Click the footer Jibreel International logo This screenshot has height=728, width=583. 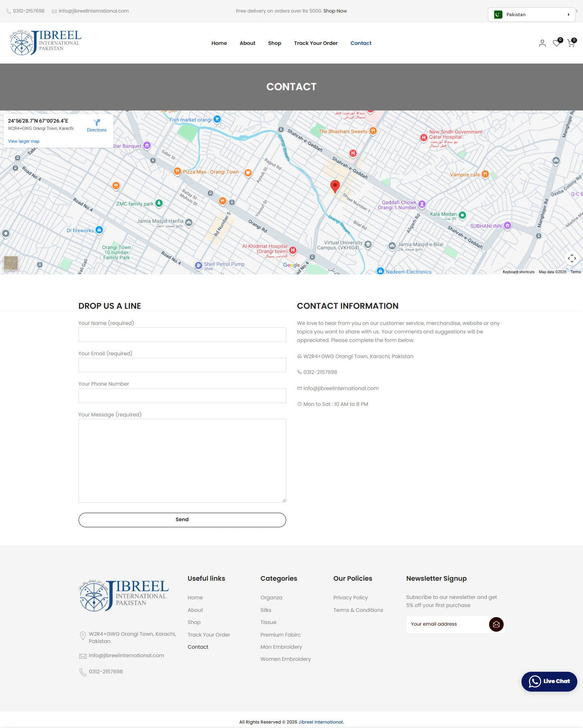pyautogui.click(x=124, y=595)
